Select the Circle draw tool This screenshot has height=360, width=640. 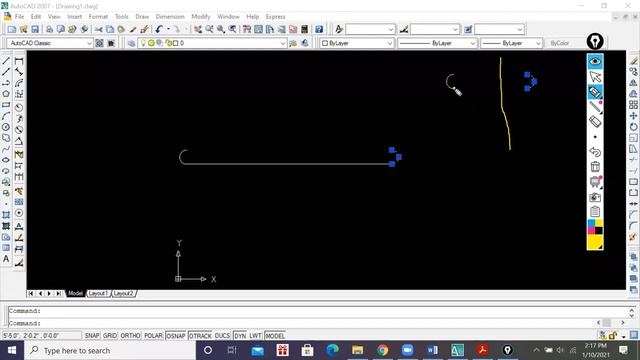pos(6,127)
